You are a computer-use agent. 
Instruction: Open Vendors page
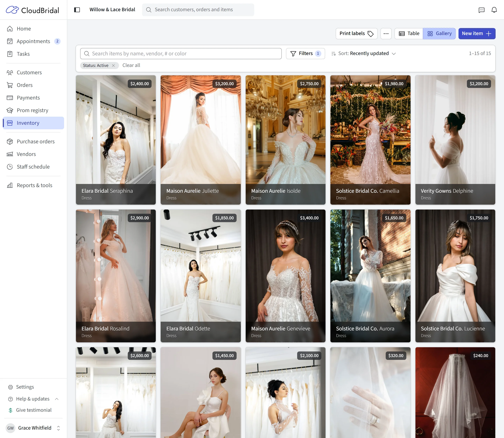pos(33,154)
